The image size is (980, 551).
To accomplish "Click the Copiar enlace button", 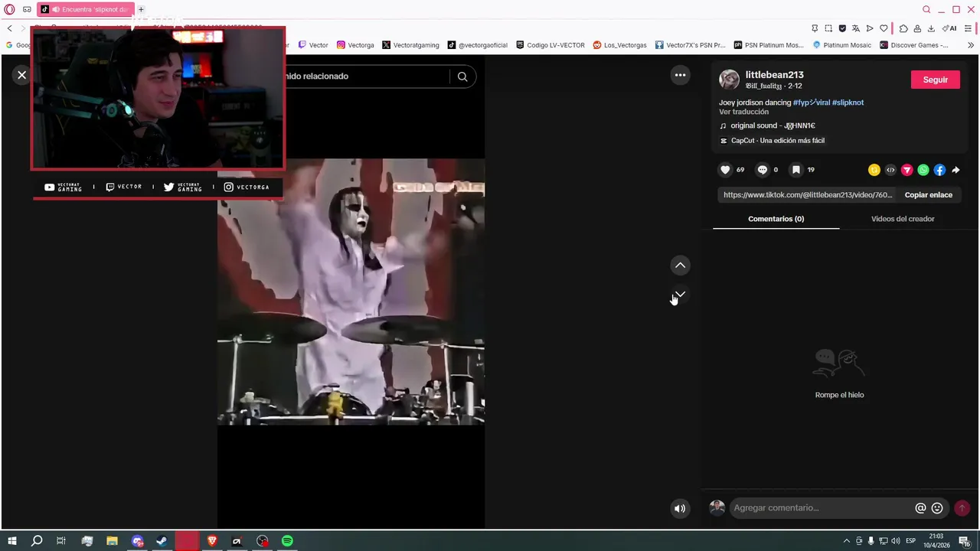I will [928, 195].
